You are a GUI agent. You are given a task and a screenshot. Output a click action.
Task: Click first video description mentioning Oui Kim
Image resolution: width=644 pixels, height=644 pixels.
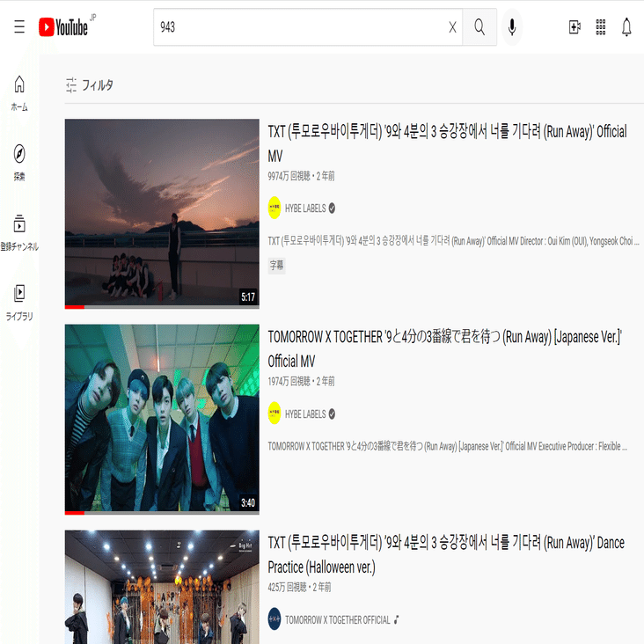(x=453, y=241)
